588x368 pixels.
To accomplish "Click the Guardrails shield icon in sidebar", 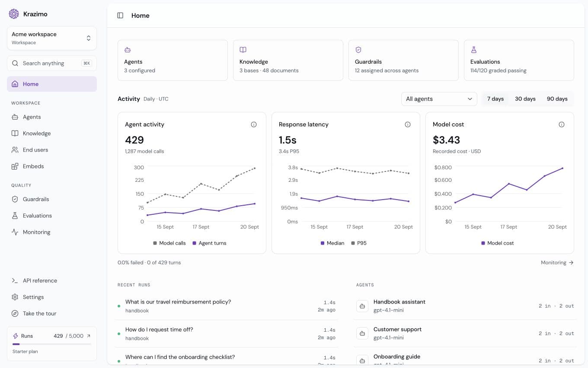I will coord(15,199).
